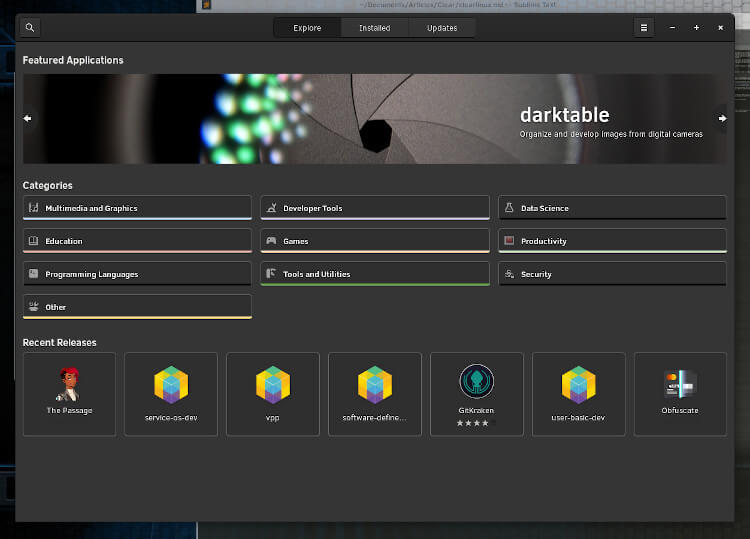Open the Developer Tools category
This screenshot has height=539, width=750.
pos(375,208)
